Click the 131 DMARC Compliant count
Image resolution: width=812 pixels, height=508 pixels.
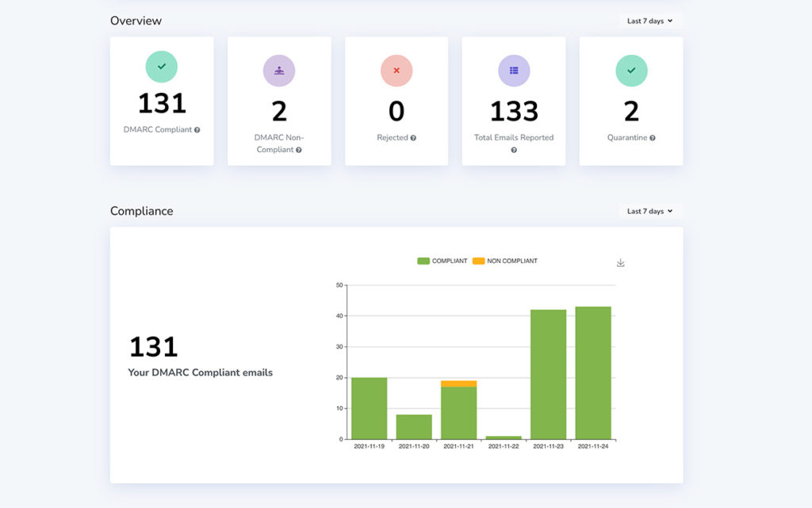click(x=162, y=102)
